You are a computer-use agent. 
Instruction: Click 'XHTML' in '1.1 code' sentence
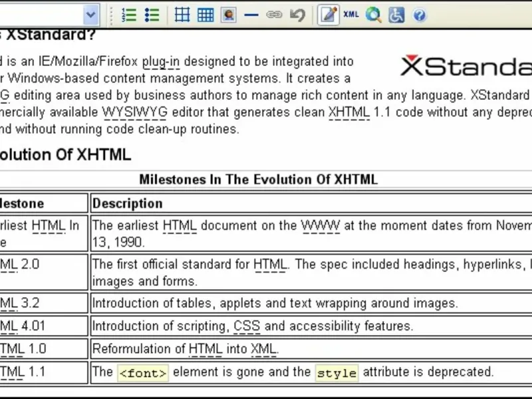(348, 112)
